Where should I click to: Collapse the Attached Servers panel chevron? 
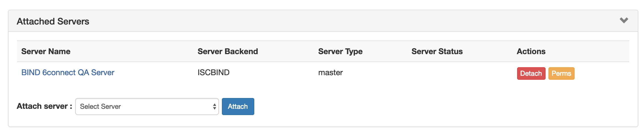point(624,21)
